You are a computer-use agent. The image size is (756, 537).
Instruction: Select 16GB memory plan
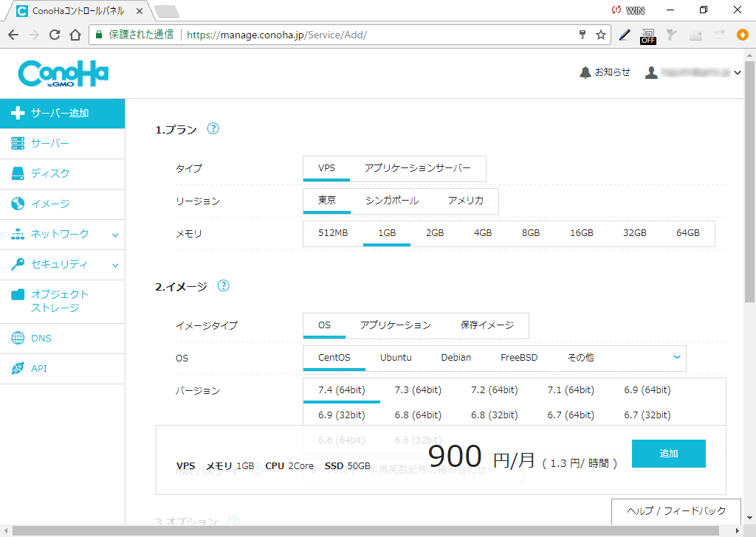click(582, 233)
